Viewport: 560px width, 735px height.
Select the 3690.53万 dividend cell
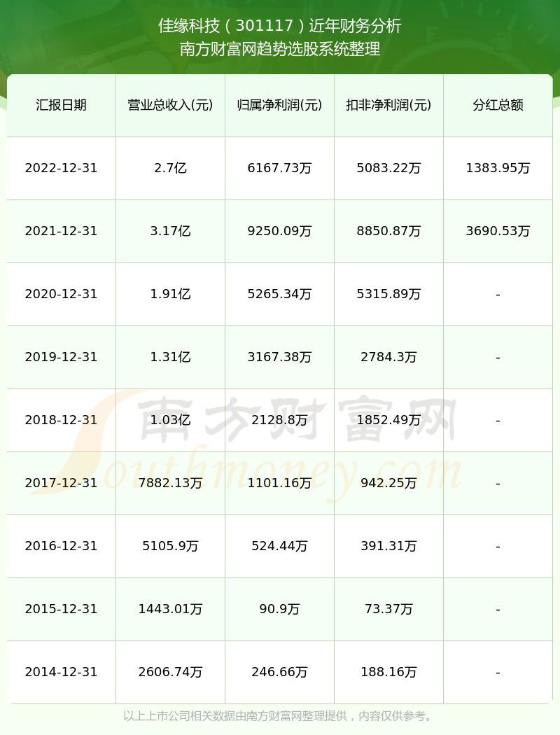click(498, 230)
